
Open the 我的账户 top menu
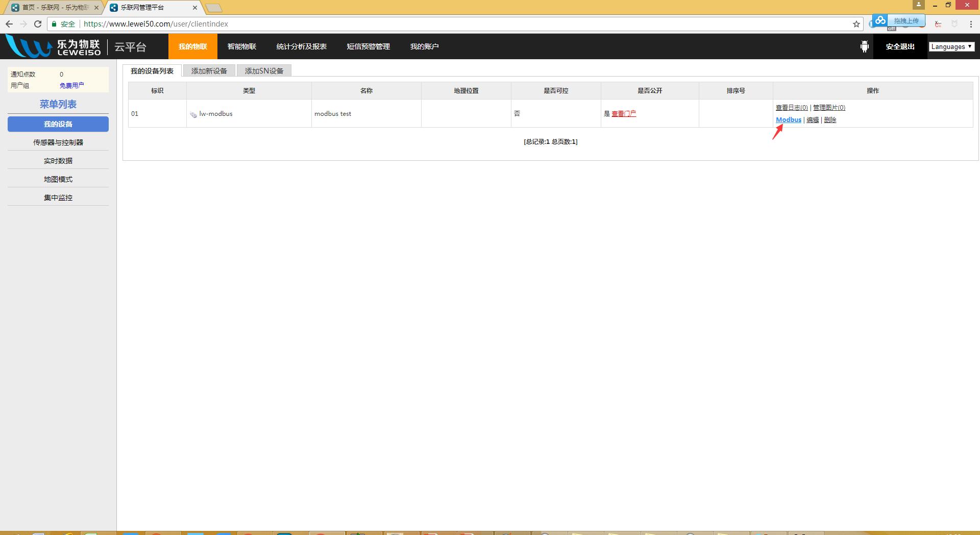(425, 46)
